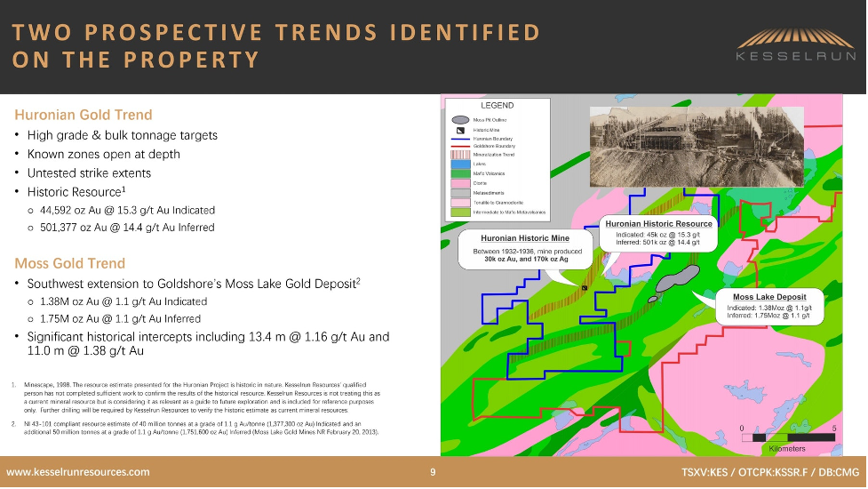The height and width of the screenshot is (489, 868).
Task: Click the Huronian Historic Mine callout title
Action: tap(525, 238)
